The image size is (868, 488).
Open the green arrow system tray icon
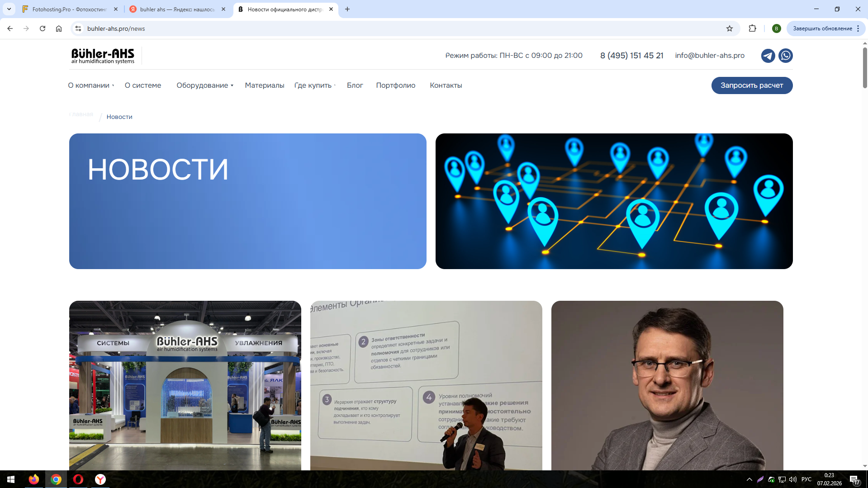771,479
